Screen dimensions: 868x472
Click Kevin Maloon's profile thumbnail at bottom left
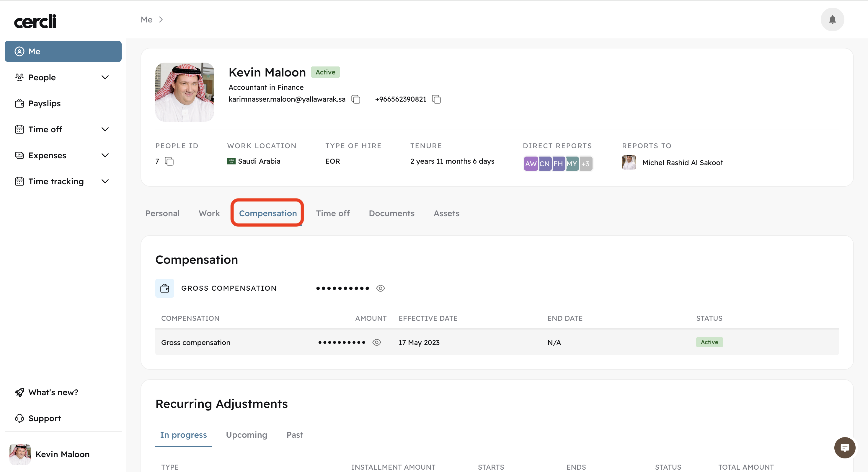20,454
